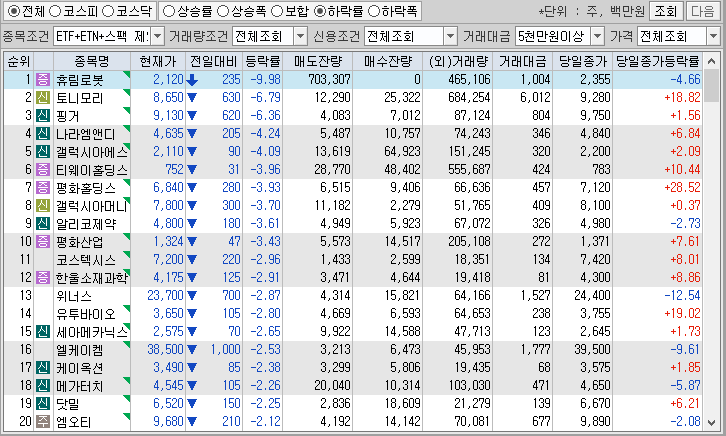Click the 증 badge next to 한솔소재과학
Viewport: 726px width, 436px height.
pyautogui.click(x=43, y=278)
